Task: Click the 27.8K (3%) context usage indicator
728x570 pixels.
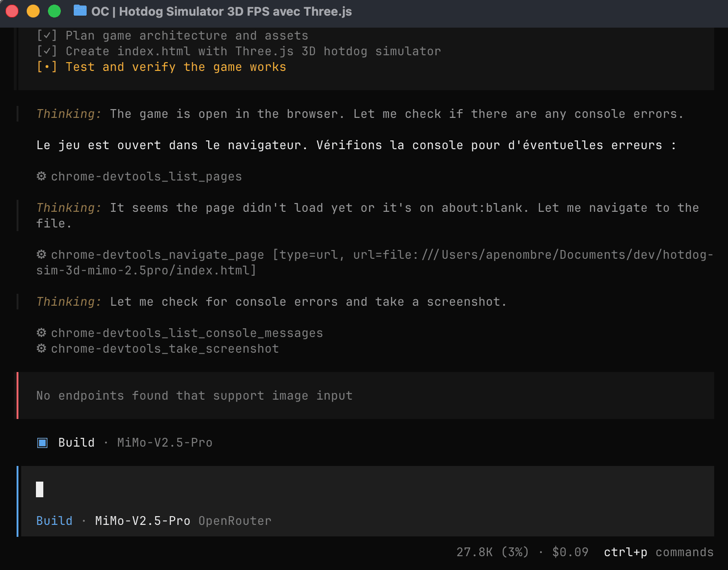Action: pyautogui.click(x=492, y=552)
